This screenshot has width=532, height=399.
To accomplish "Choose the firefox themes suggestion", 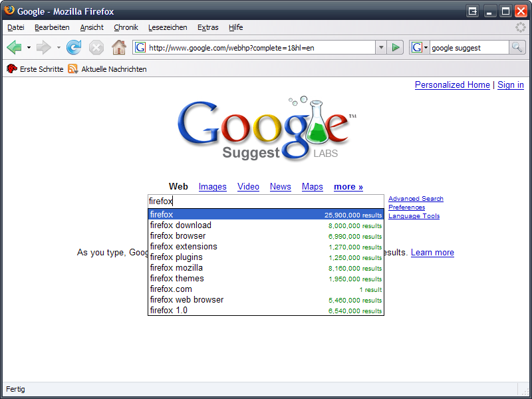I will tap(266, 278).
